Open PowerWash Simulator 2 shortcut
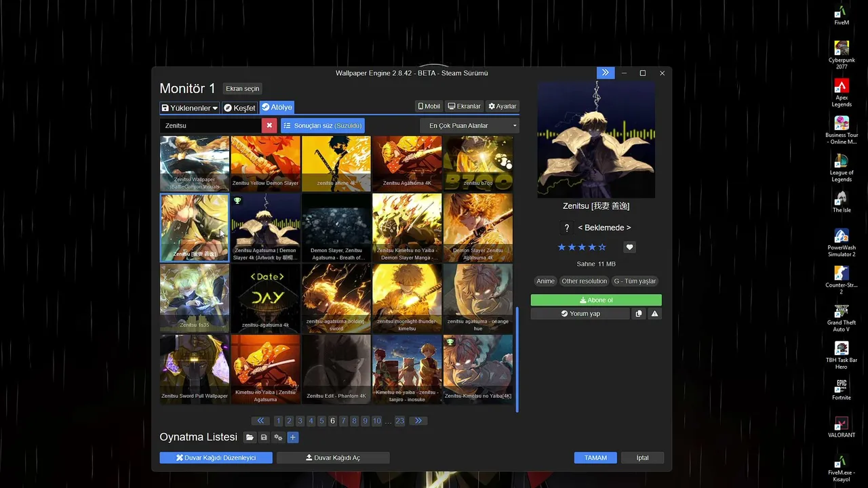Image resolution: width=868 pixels, height=488 pixels. coord(842,243)
